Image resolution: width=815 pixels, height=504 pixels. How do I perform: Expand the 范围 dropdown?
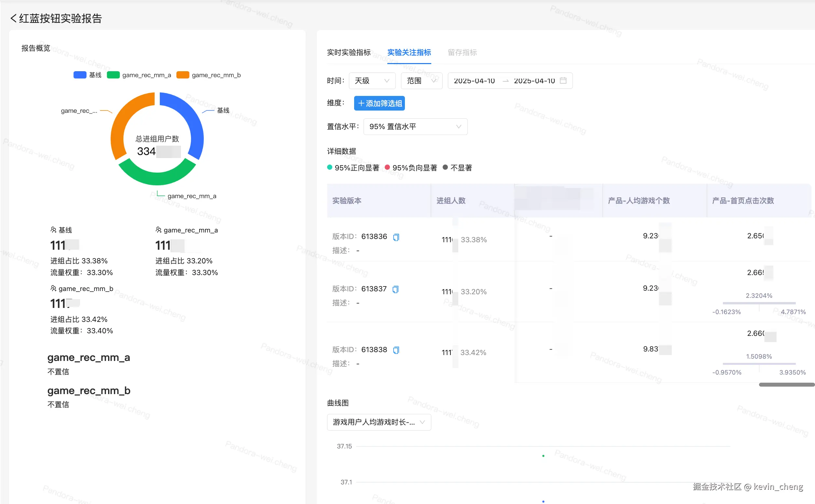(x=421, y=81)
